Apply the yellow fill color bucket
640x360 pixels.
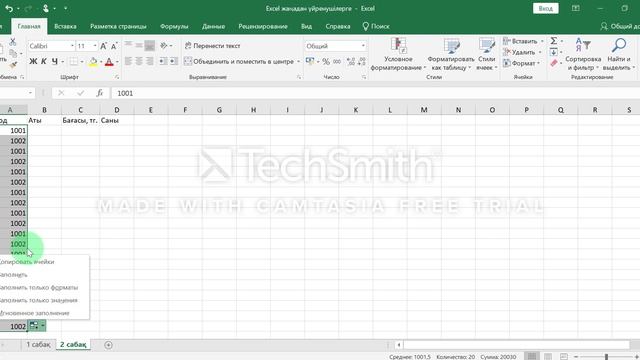[x=93, y=62]
